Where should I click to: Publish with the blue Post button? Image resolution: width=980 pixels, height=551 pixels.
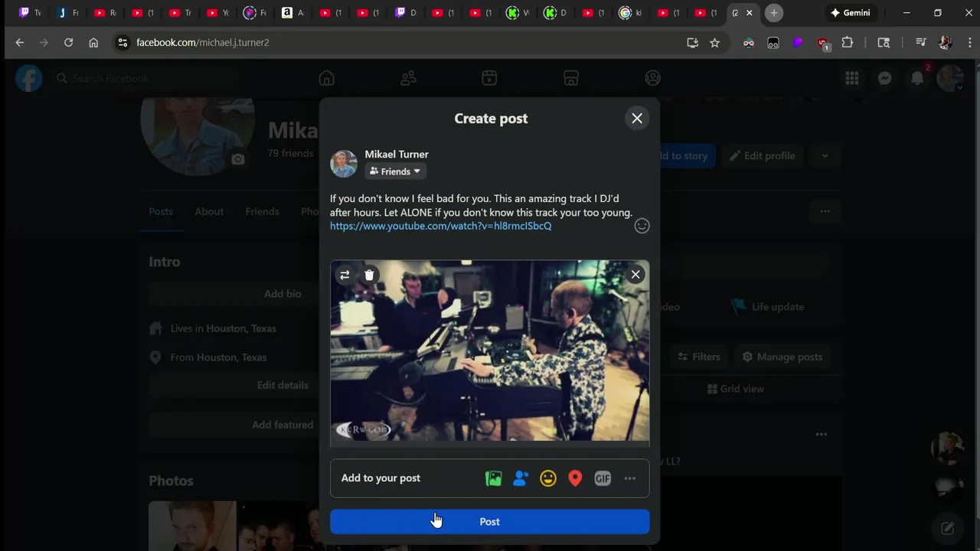coord(490,522)
